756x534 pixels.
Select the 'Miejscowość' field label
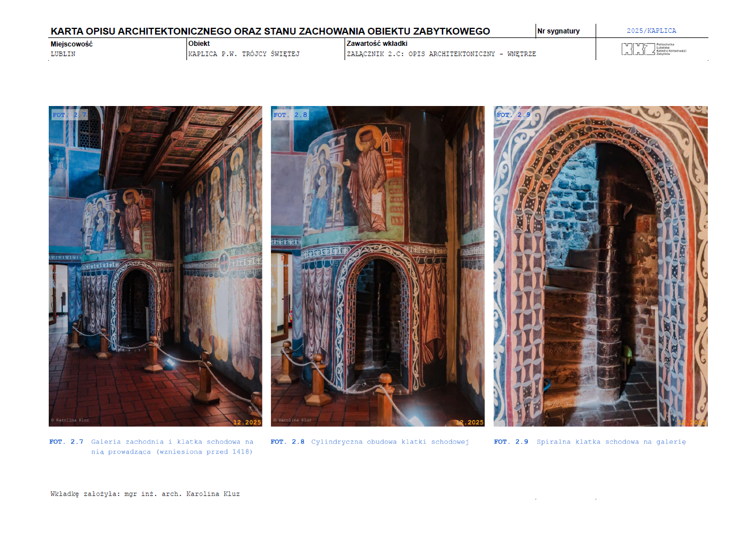[x=71, y=44]
